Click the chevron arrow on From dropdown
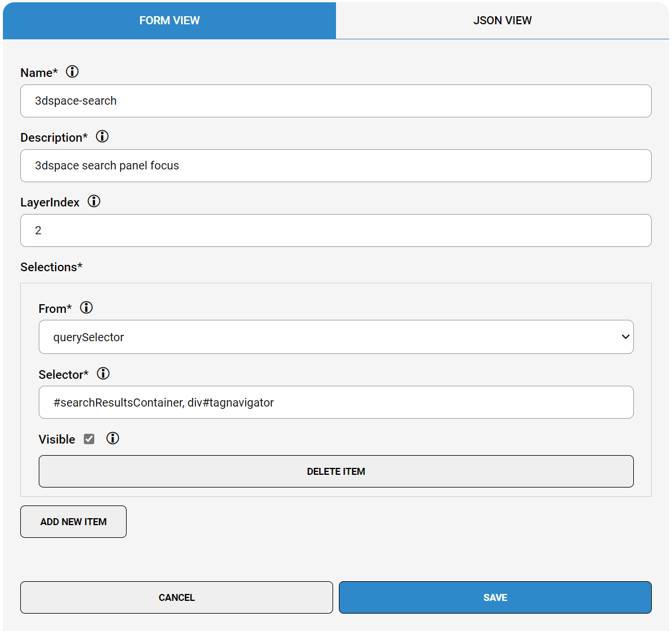The height and width of the screenshot is (635, 672). (x=625, y=337)
